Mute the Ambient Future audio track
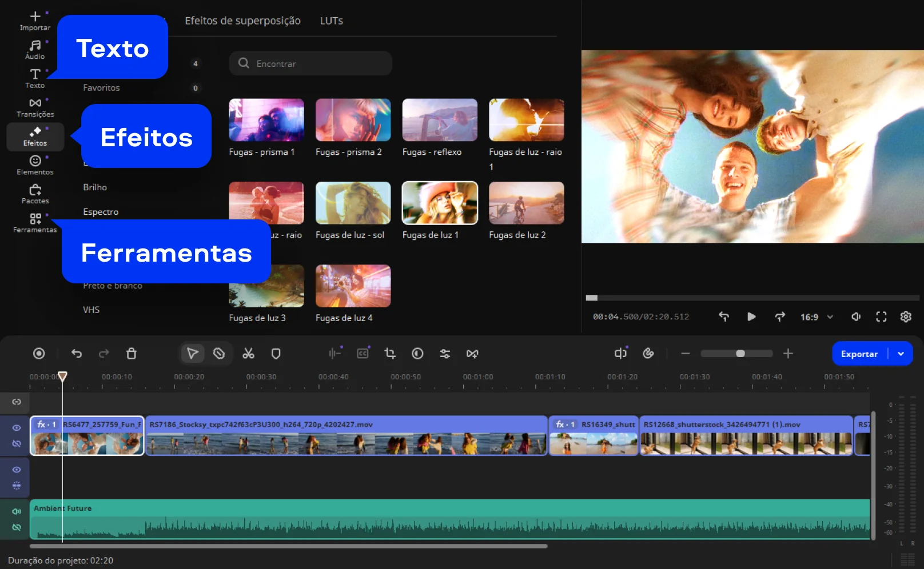 point(17,511)
